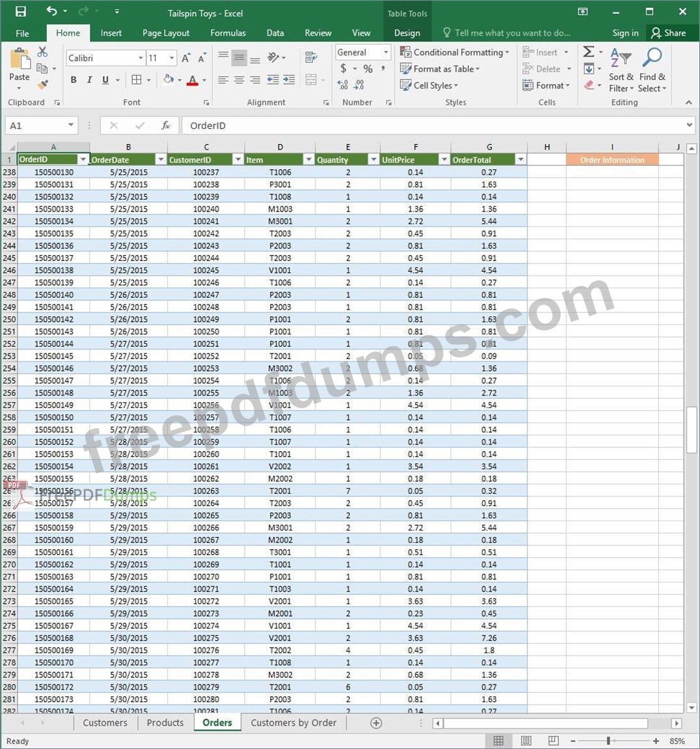
Task: Apply Accounting dollar number format
Action: point(343,69)
